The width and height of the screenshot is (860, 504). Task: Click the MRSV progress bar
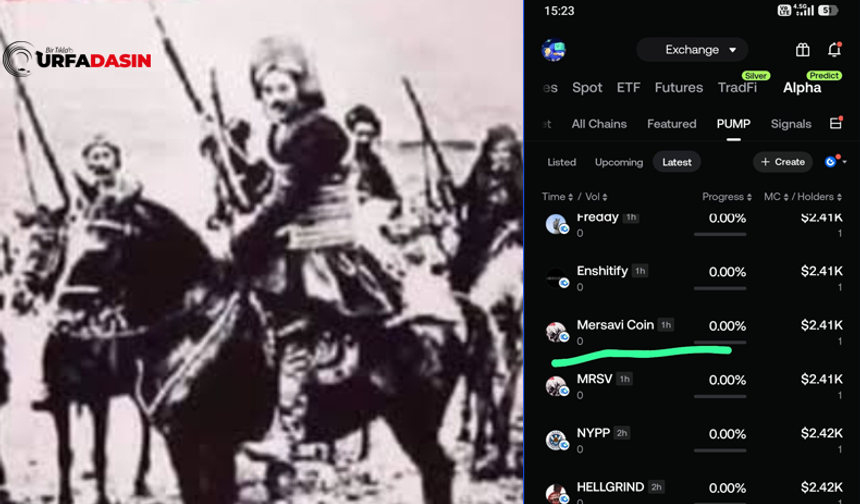(720, 396)
